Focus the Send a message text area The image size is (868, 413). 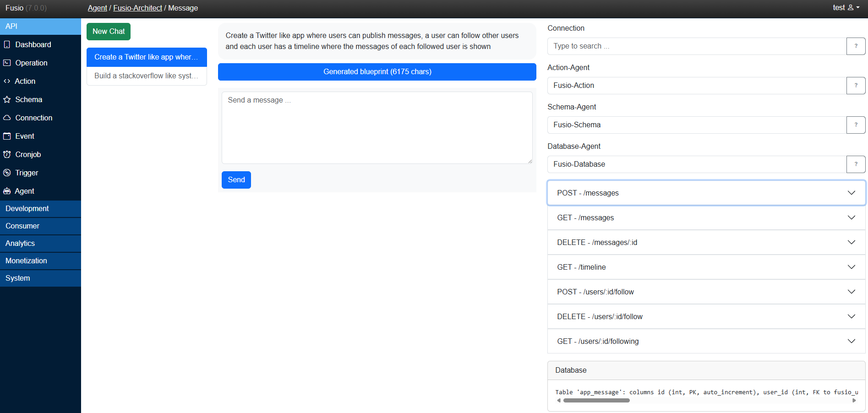pos(377,127)
